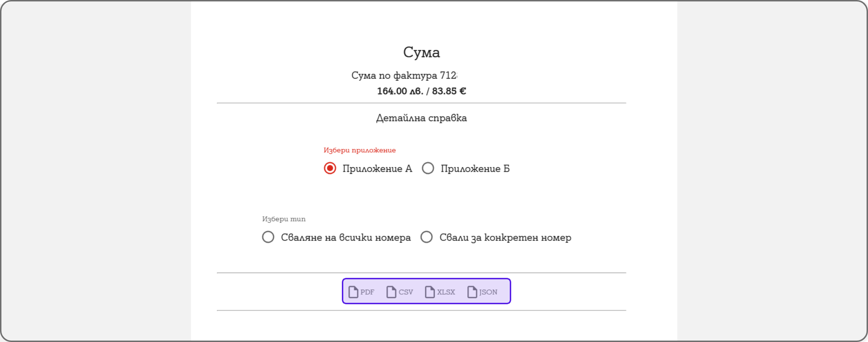Click the Сума heading

coord(421,52)
